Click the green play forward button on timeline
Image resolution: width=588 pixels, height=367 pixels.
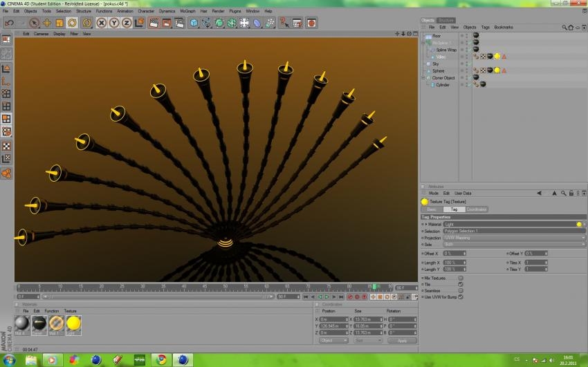(327, 297)
